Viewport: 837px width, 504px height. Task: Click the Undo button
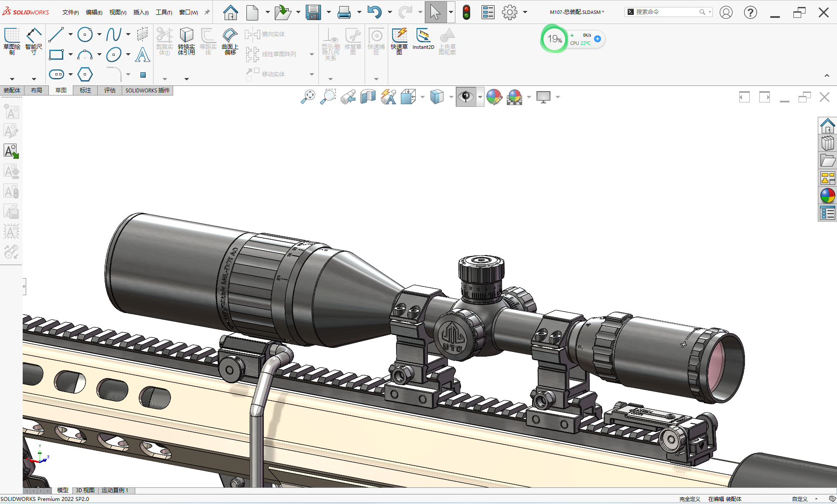click(x=374, y=12)
